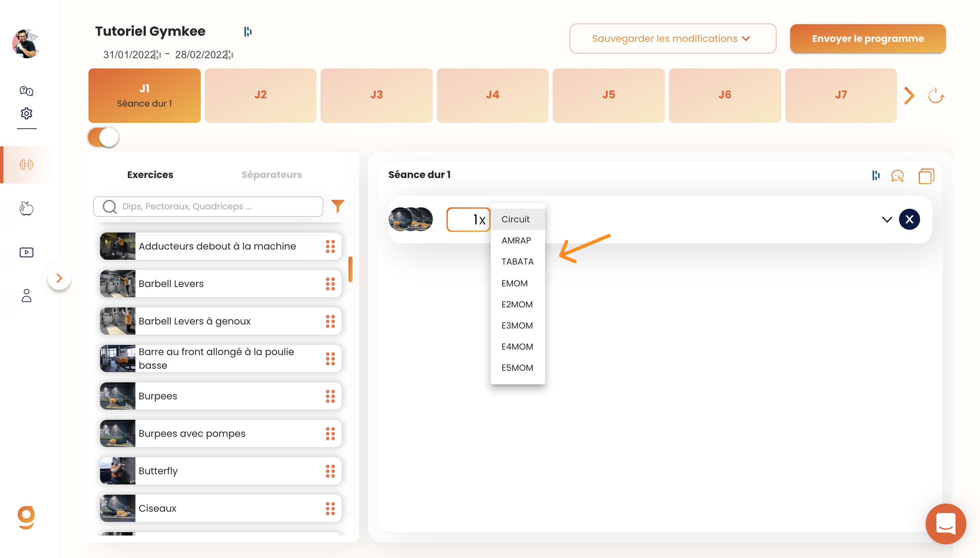The image size is (980, 558).
Task: Open the profile avatar picture
Action: click(26, 43)
